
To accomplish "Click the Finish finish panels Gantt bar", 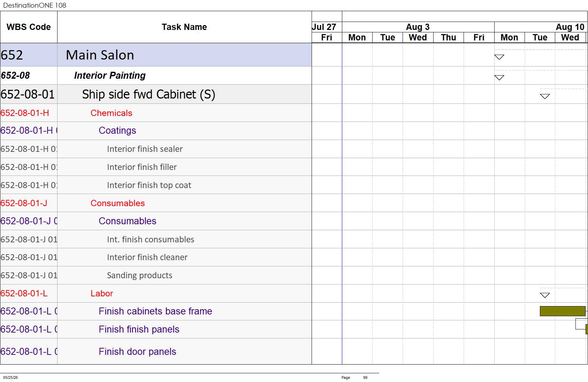I will [587, 329].
